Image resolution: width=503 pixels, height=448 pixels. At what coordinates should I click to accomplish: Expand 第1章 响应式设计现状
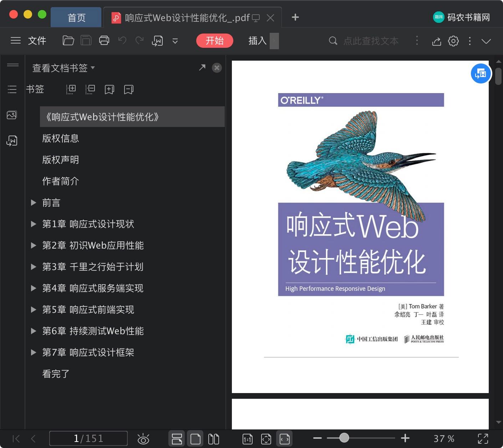tap(34, 224)
